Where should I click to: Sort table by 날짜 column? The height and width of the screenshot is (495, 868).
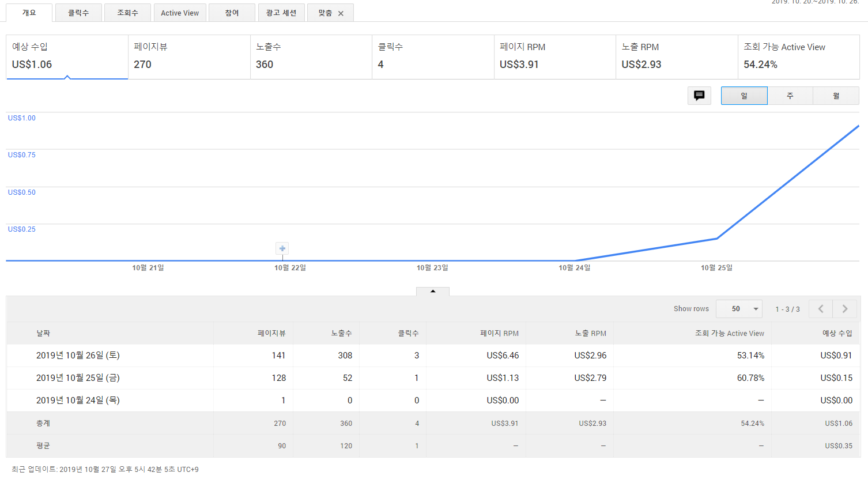[x=43, y=333]
